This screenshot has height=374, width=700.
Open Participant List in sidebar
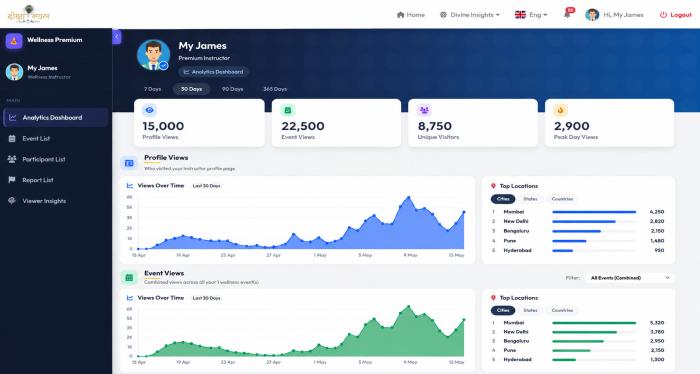tap(55, 159)
